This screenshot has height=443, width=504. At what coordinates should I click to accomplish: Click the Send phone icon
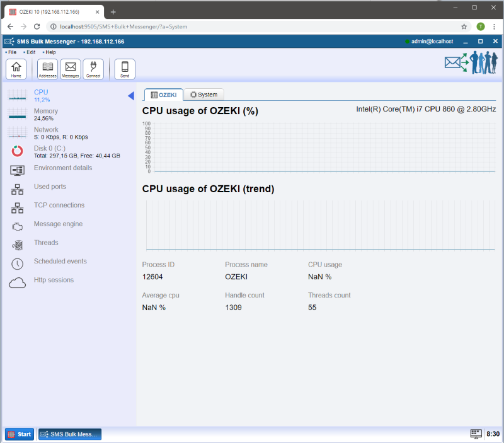pyautogui.click(x=125, y=69)
